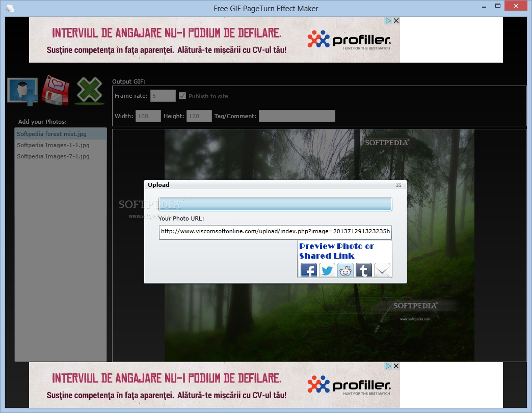Viewport: 532px width, 413px height.
Task: Maximize the Free GIF PageTurn window
Action: coord(498,6)
